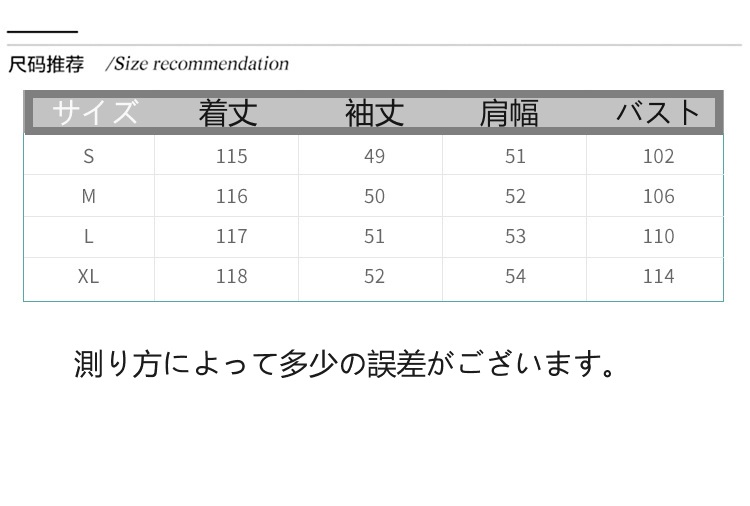Select the M size row label
Screen dimensions: 750x506
click(x=89, y=196)
